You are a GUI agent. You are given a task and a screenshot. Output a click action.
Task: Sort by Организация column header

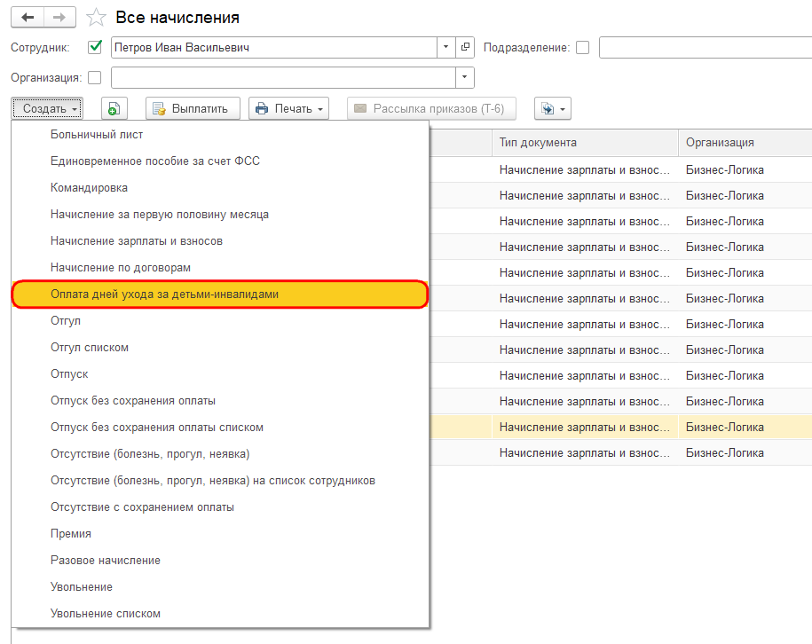745,143
